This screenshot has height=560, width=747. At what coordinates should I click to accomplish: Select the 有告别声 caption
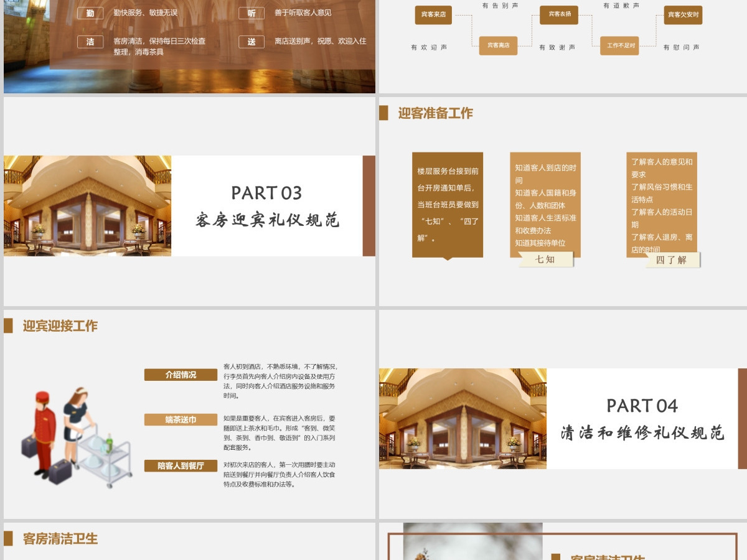click(500, 6)
